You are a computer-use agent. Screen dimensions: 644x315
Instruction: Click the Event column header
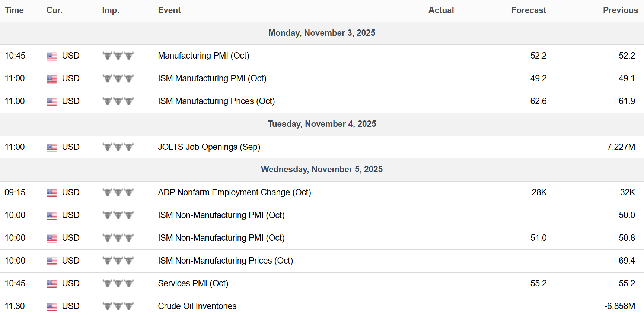tap(169, 10)
